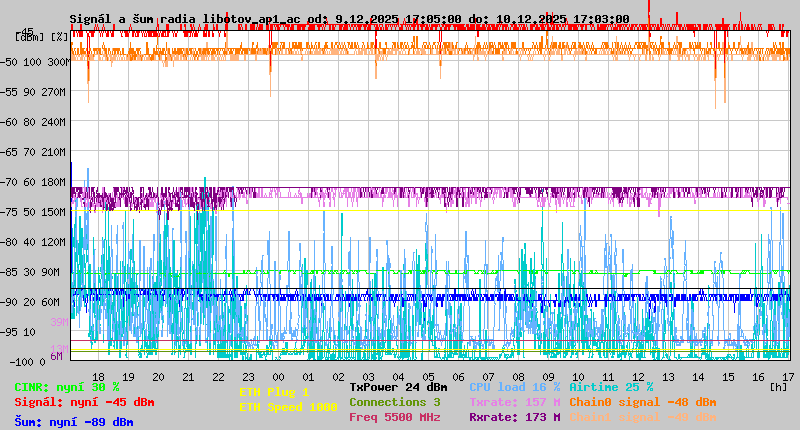Click the 'Signál: nyní -45 dBm' legend entry

coord(84,402)
